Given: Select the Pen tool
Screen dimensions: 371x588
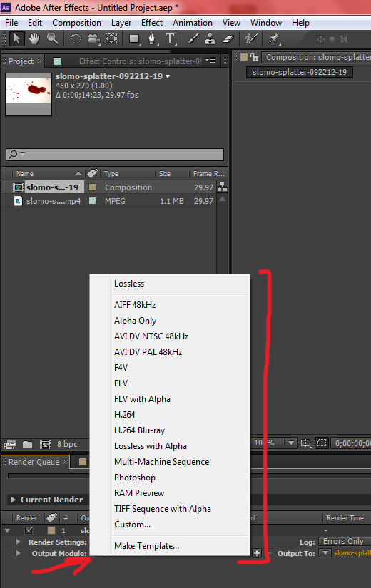Looking at the screenshot, I should (x=152, y=38).
